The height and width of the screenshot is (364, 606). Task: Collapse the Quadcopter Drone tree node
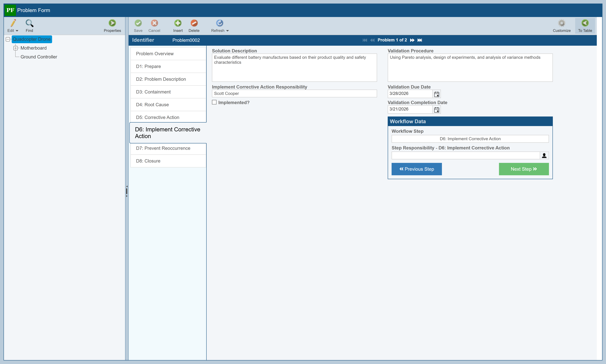[8, 39]
